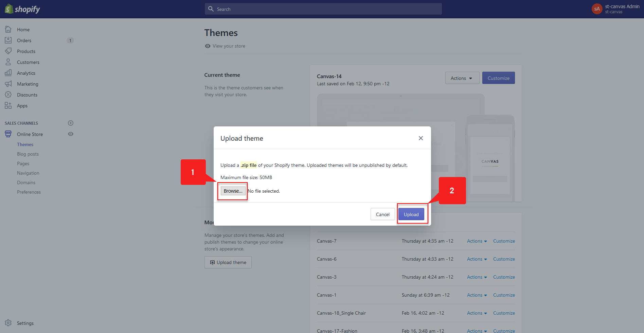This screenshot has height=333, width=644.
Task: Open Products via the tag icon
Action: click(8, 51)
